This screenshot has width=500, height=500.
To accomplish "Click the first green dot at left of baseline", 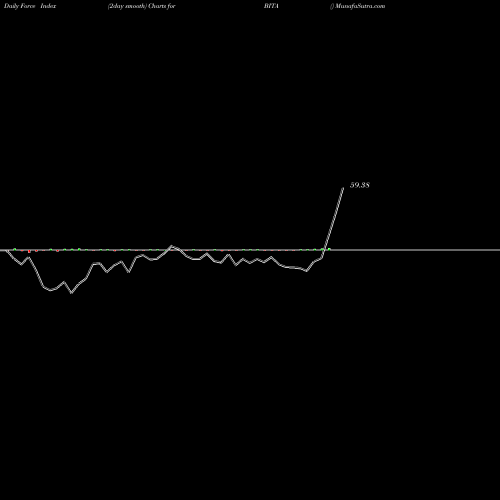I will tap(15, 249).
